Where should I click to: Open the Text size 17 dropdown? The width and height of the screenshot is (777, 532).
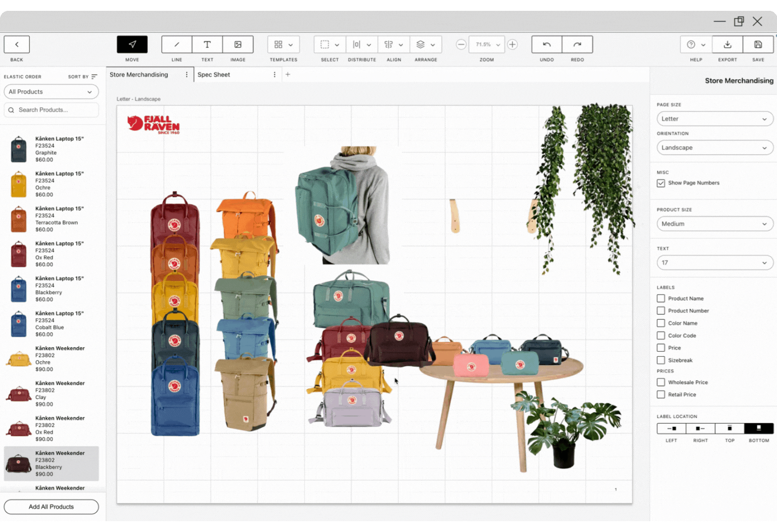[715, 263]
